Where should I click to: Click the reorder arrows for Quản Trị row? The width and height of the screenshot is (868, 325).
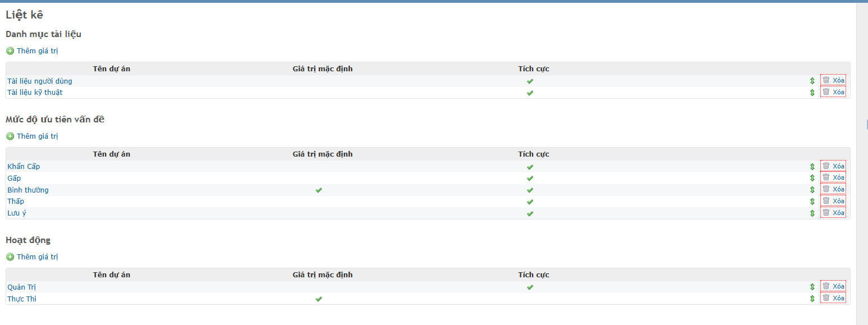tap(812, 287)
